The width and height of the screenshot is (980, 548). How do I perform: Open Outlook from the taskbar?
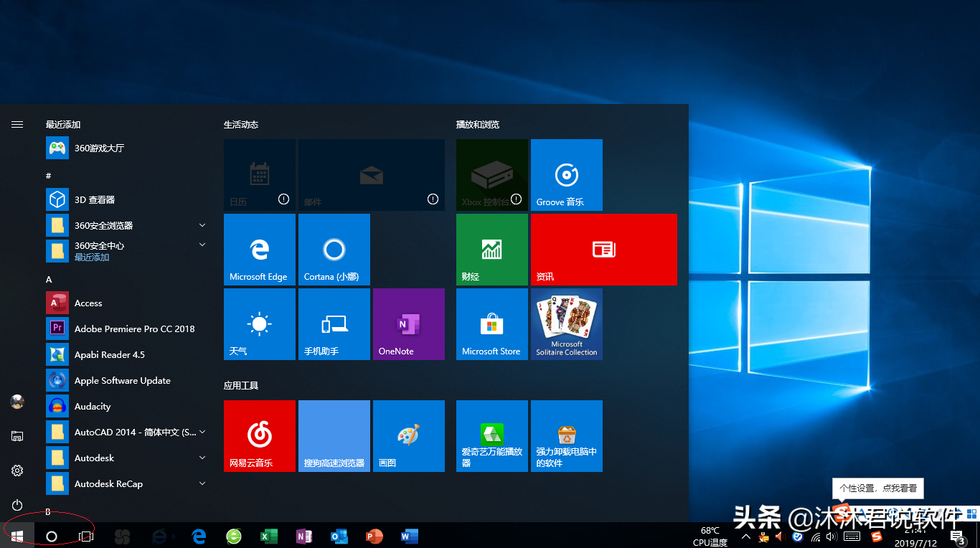339,536
